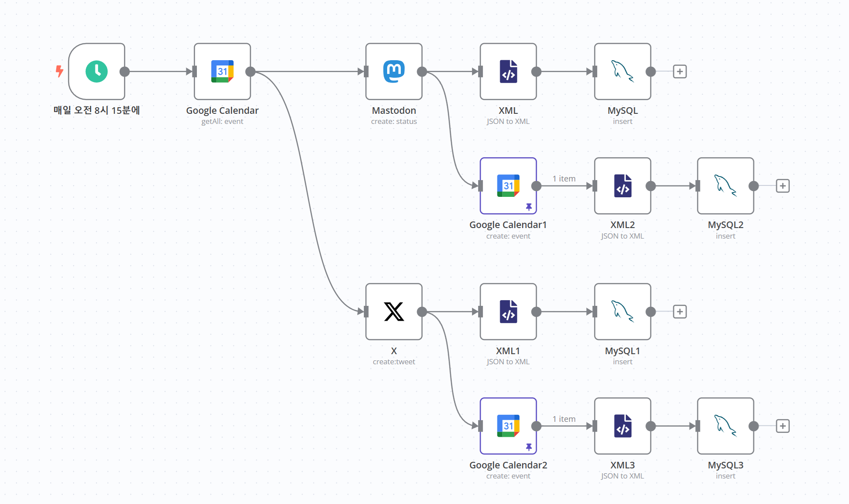Click the output connector of the X node
Image resolution: width=849 pixels, height=504 pixels.
[422, 312]
